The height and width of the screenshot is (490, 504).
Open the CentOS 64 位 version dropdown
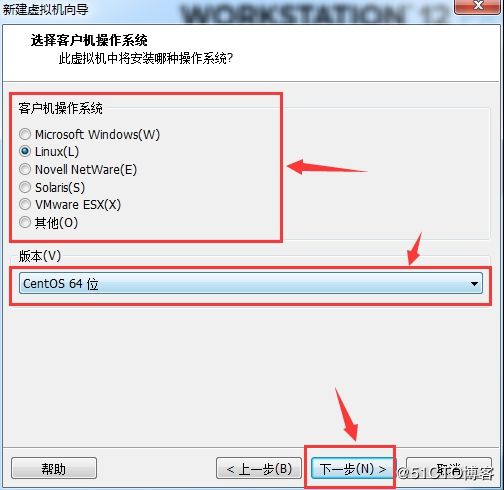click(251, 284)
